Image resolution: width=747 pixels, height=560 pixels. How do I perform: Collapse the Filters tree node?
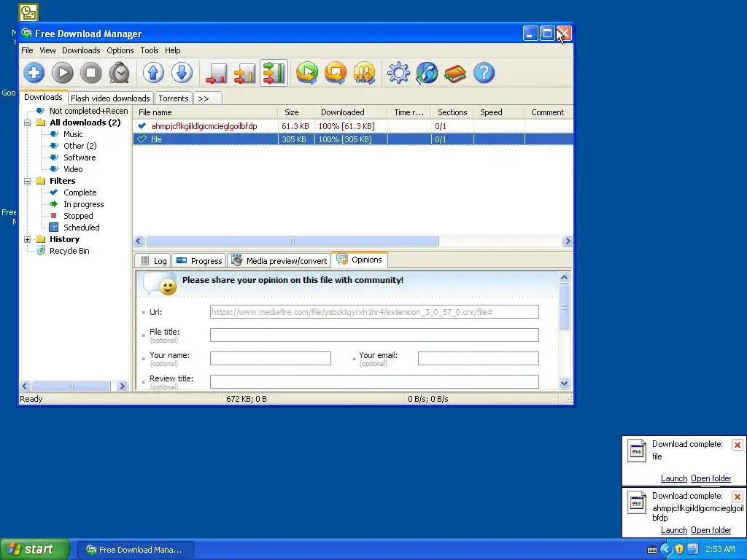pos(28,181)
